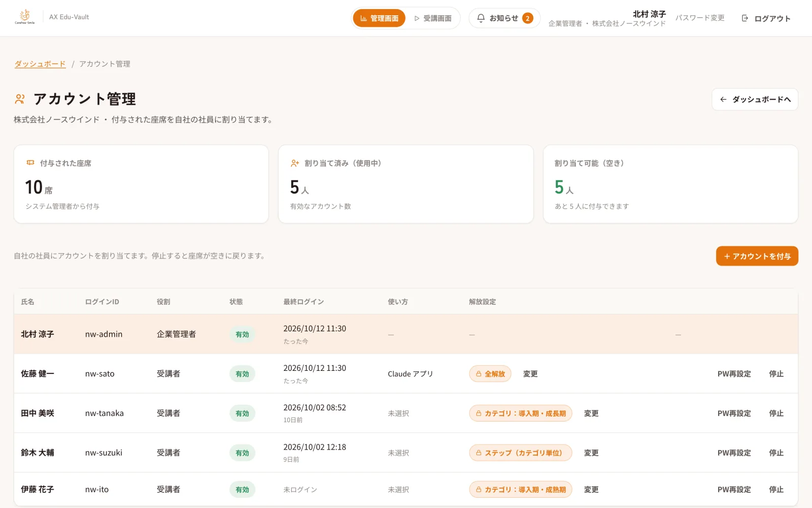Click 停止 for 佐藤 健一
Viewport: 812px width, 508px height.
(776, 374)
